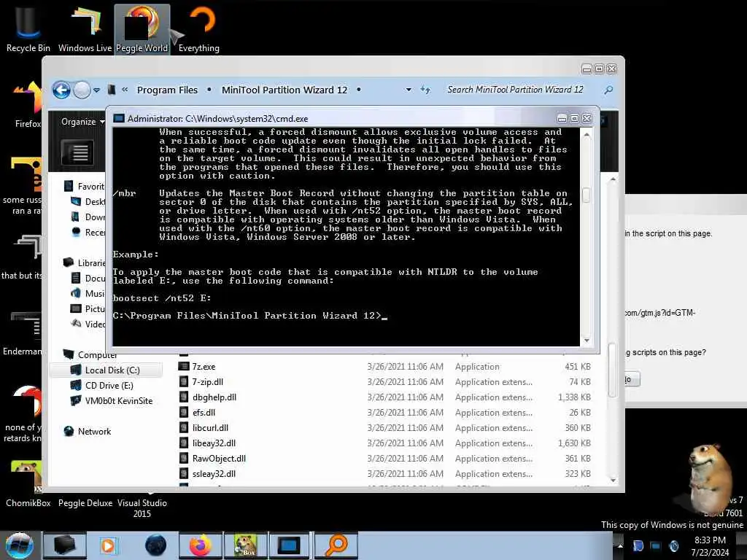Select libcurl.dll file

coord(210,427)
